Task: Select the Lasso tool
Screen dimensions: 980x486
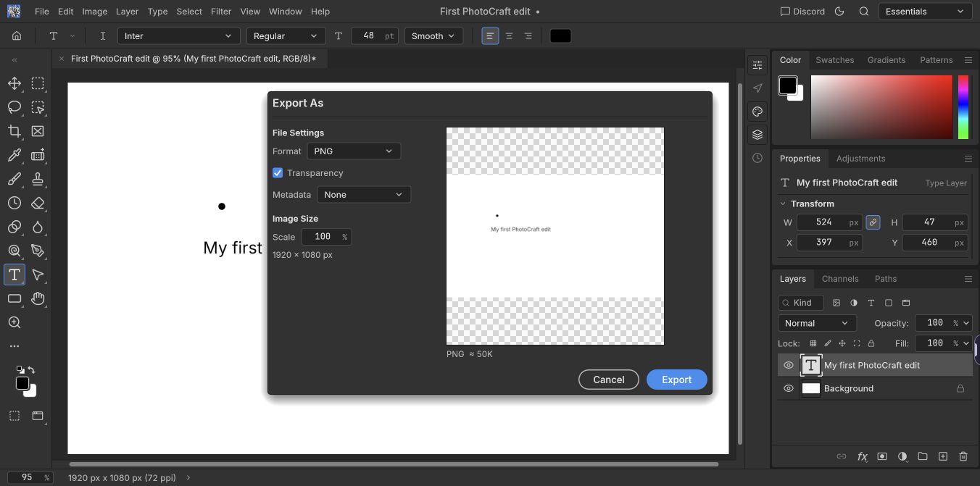Action: click(14, 107)
